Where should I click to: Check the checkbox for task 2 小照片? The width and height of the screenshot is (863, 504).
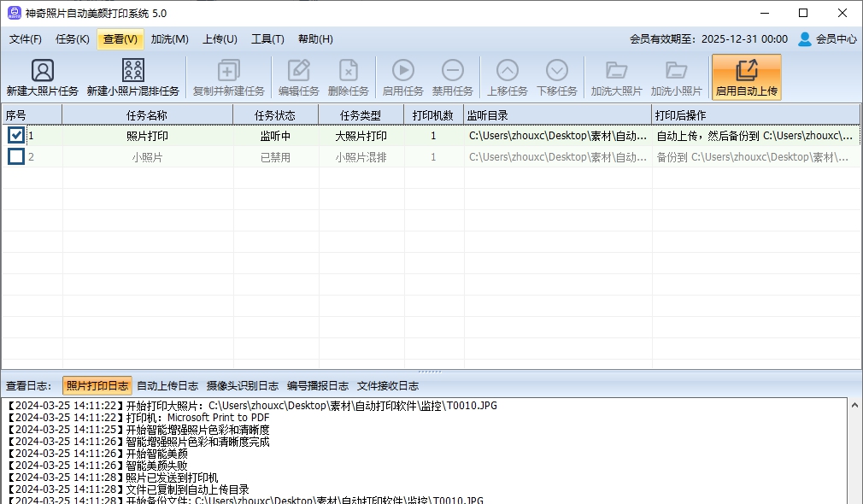click(16, 156)
